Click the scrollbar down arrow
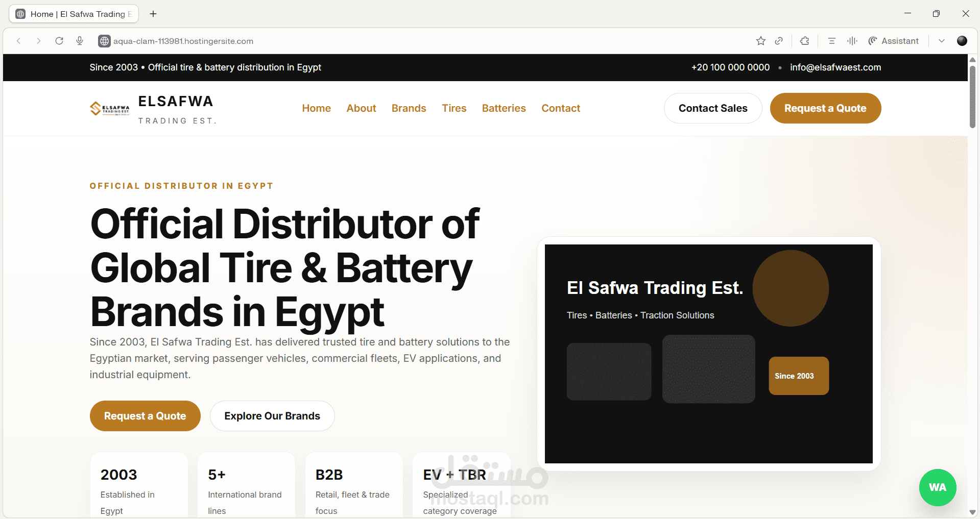The image size is (980, 519). (x=972, y=512)
